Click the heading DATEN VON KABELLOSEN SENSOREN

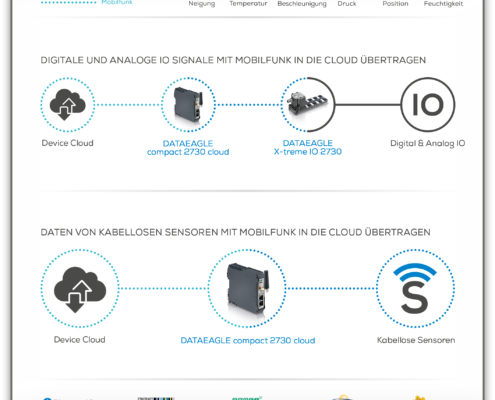(x=235, y=232)
